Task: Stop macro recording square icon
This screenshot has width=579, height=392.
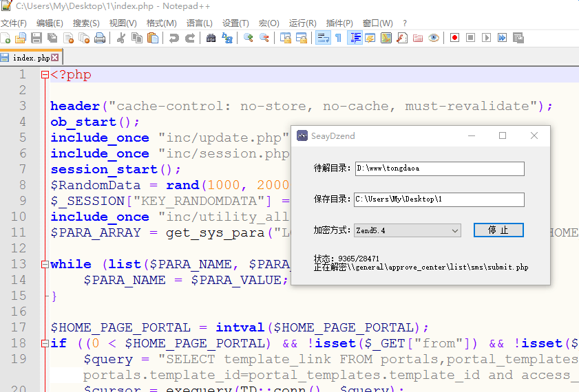Action: [470, 38]
